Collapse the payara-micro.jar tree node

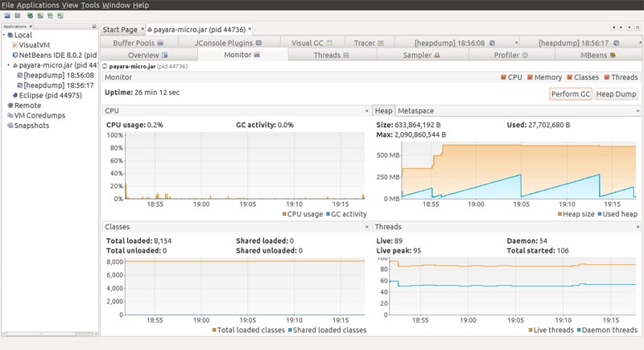(9, 65)
